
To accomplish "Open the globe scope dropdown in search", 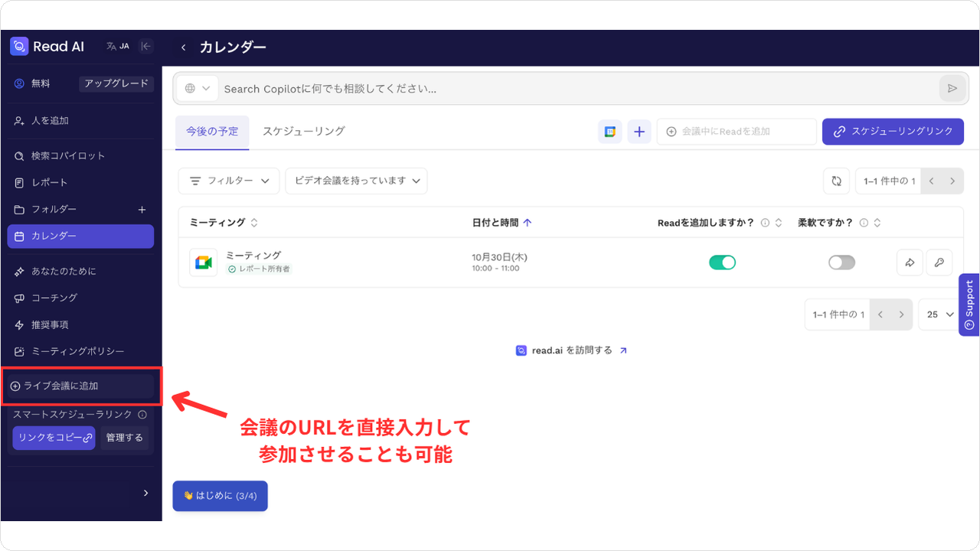I will point(198,89).
